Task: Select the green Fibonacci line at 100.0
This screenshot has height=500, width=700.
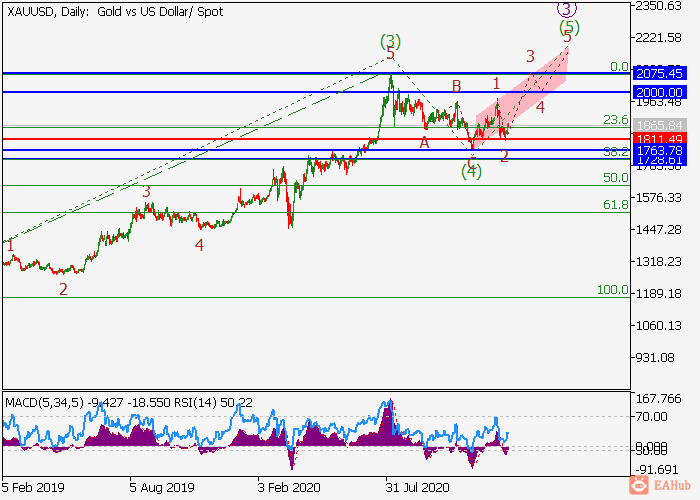Action: pyautogui.click(x=316, y=297)
